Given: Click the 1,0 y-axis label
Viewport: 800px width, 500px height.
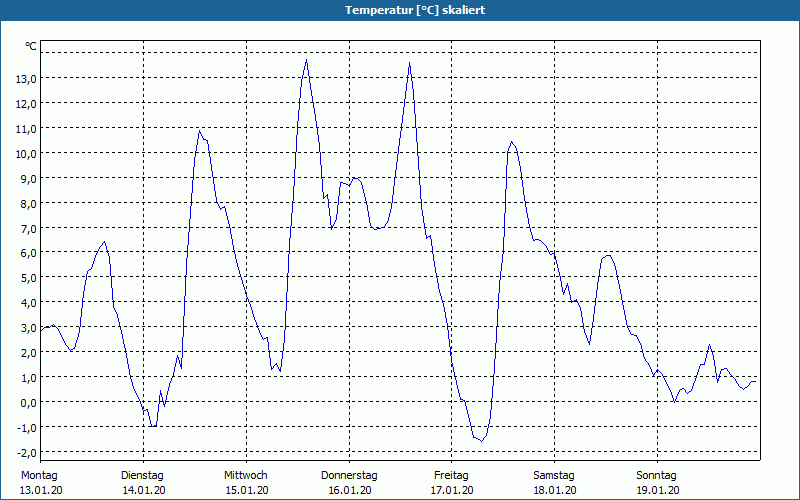Looking at the screenshot, I should pyautogui.click(x=28, y=378).
